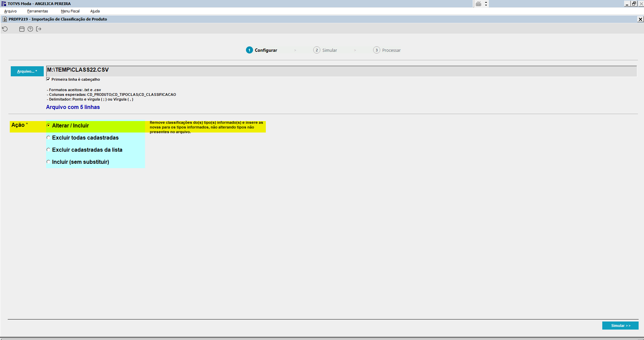Go to step 1 Configurar
Viewport: 644px width, 340px height.
pos(262,50)
